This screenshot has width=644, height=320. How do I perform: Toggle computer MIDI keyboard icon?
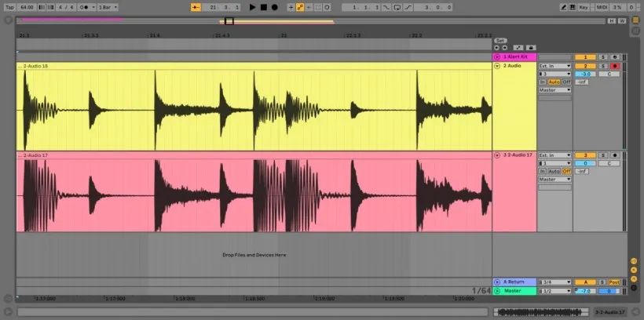pyautogui.click(x=573, y=7)
